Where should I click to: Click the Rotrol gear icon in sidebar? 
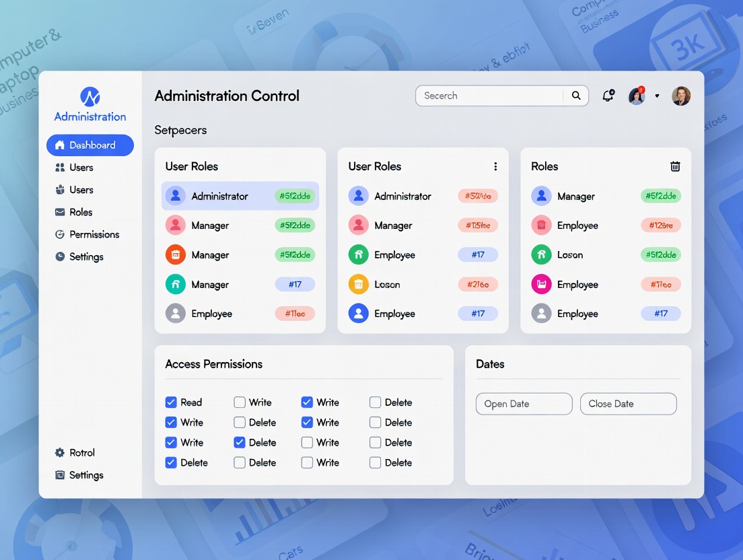pyautogui.click(x=60, y=453)
